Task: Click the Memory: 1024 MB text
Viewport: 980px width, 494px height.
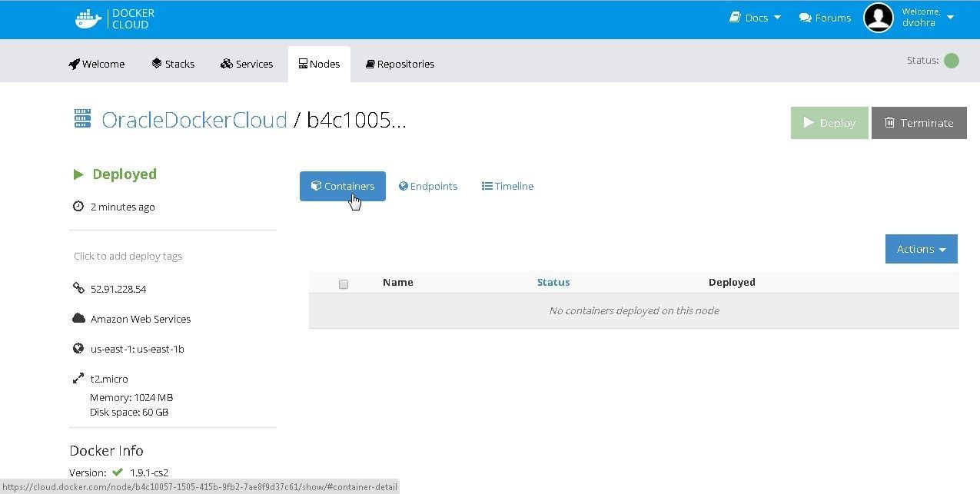Action: pyautogui.click(x=131, y=397)
